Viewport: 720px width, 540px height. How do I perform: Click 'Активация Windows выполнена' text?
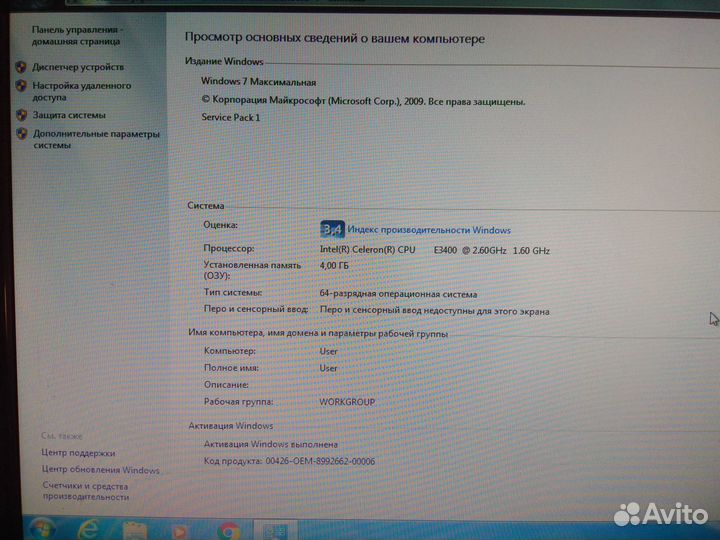pyautogui.click(x=271, y=444)
